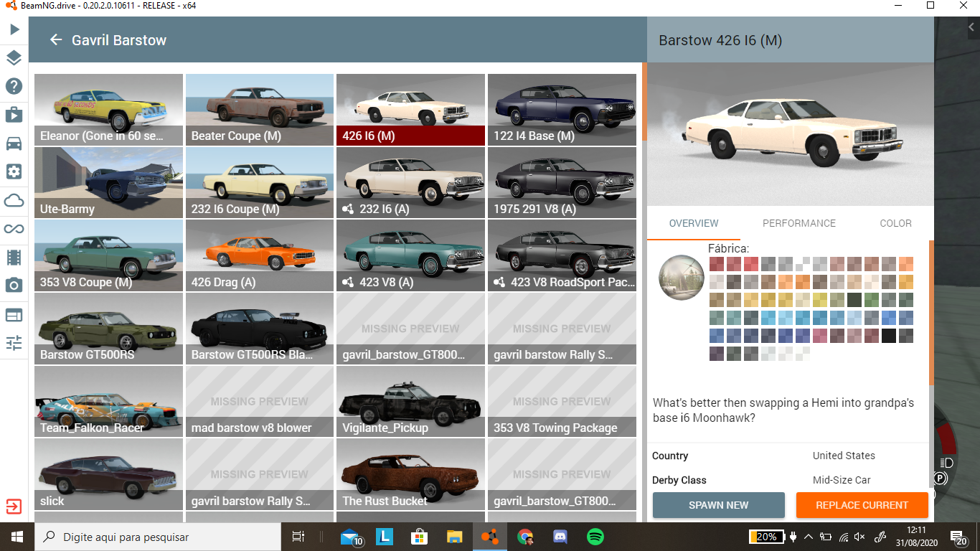The width and height of the screenshot is (980, 551).
Task: Select the 426 Drag (A) orange car thumbnail
Action: pos(259,256)
